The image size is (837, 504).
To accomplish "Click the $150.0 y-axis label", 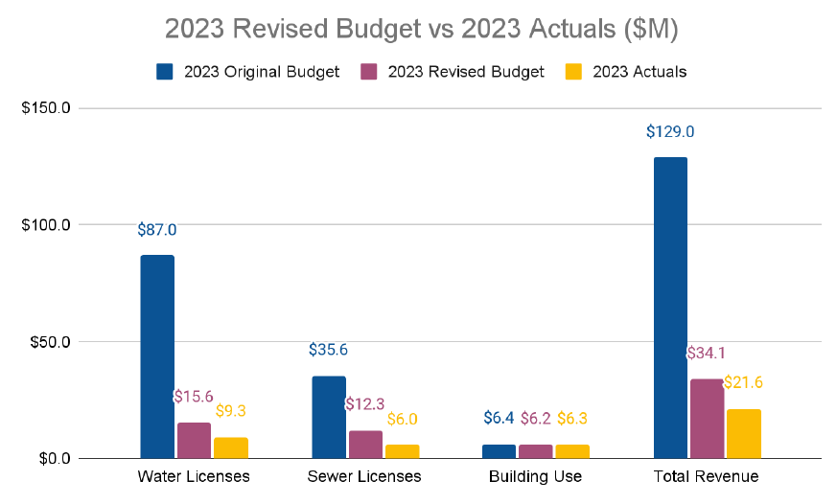I will [x=46, y=108].
